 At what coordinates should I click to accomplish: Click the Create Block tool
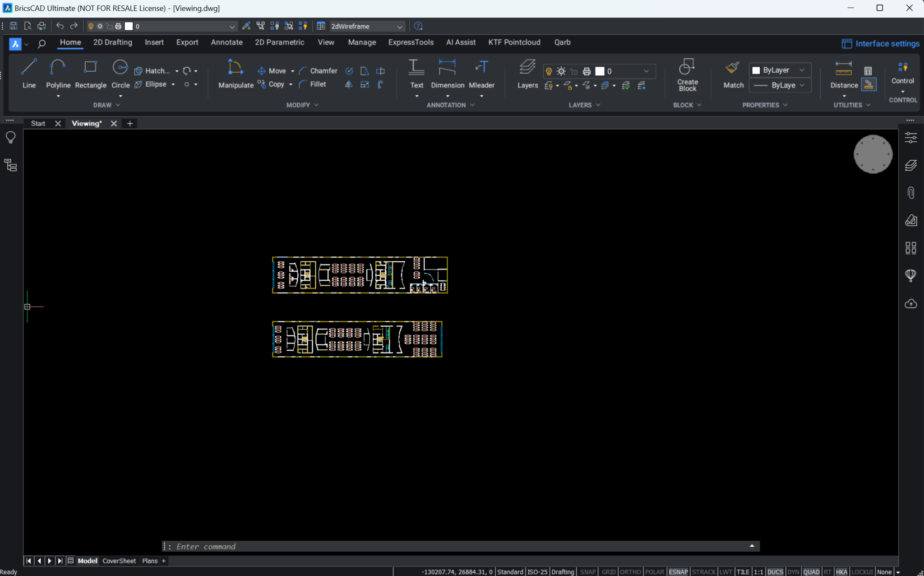[687, 75]
